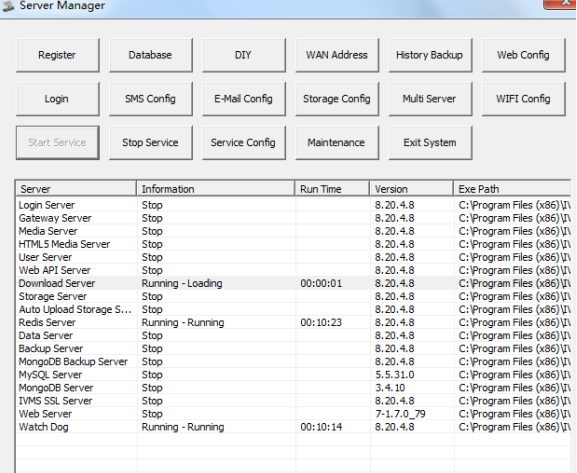Open Storage Config

[x=337, y=99]
